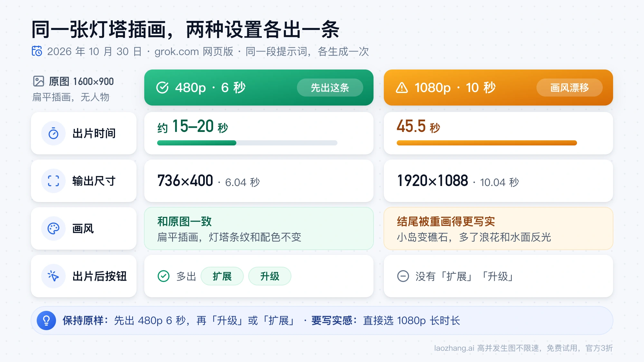This screenshot has height=362, width=644.
Task: Click the 画风 row label
Action: pos(83,228)
